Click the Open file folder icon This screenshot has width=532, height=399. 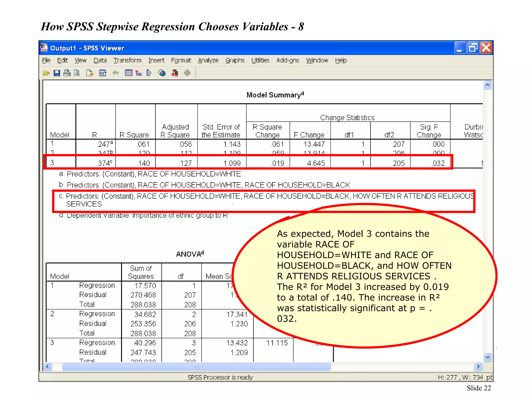pos(46,73)
